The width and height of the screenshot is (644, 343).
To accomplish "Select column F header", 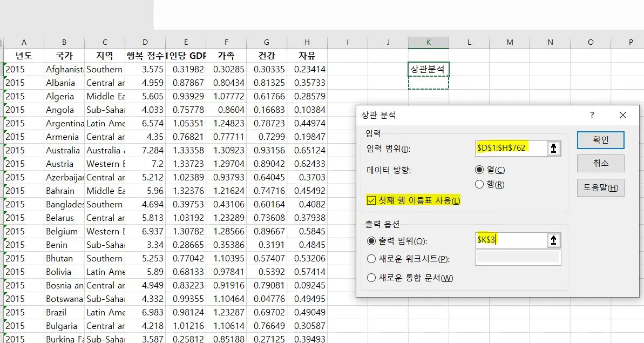I will coord(226,42).
